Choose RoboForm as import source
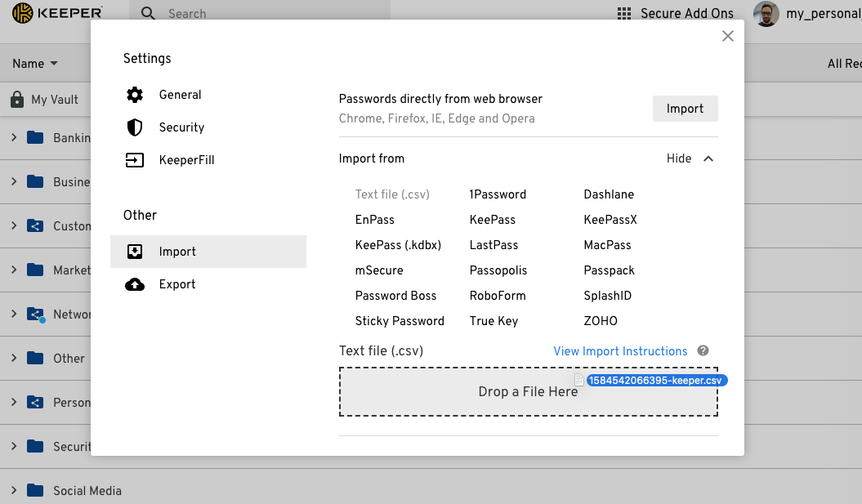This screenshot has height=504, width=862. tap(498, 296)
